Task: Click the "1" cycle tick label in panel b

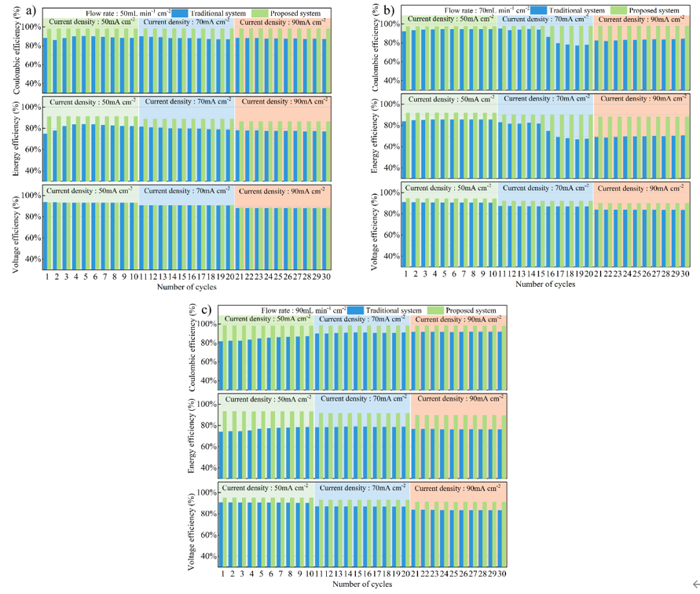Action: 405,273
